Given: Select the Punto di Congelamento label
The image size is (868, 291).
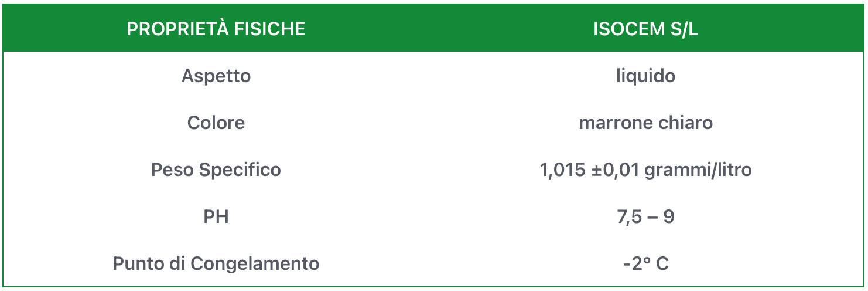Looking at the screenshot, I should 216,263.
